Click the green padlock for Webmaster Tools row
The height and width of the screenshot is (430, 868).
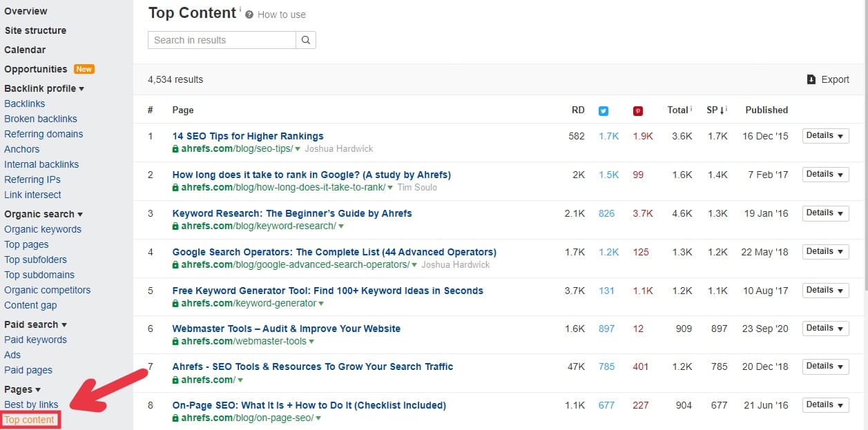point(175,341)
